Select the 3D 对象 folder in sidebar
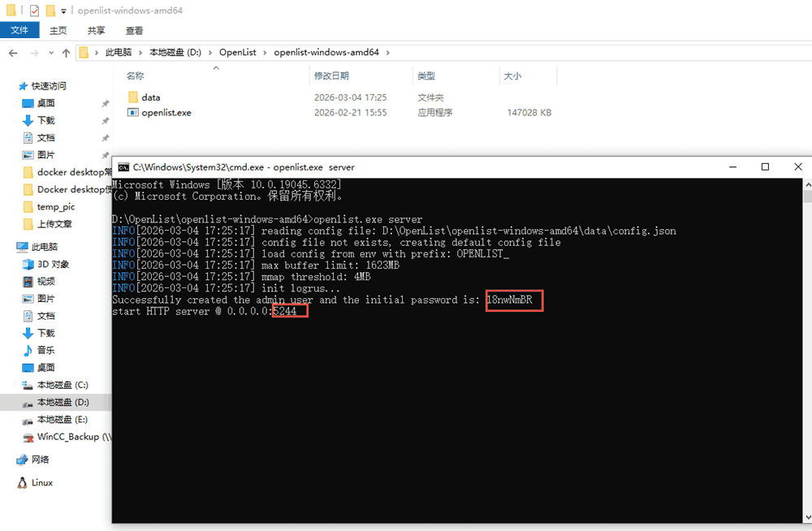The width and height of the screenshot is (812, 531). click(x=53, y=264)
